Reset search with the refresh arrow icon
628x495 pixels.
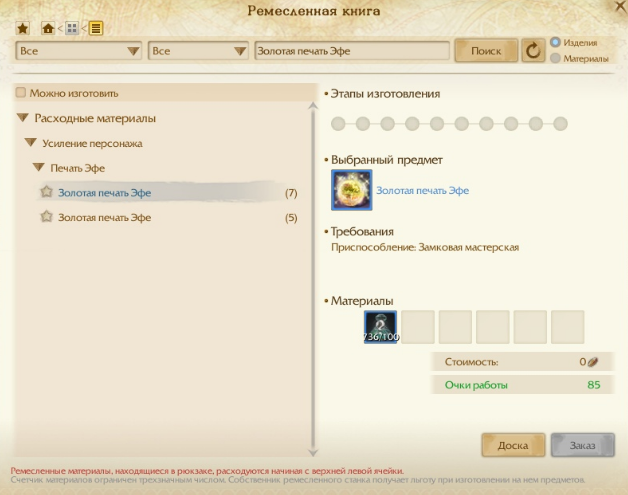tap(533, 50)
